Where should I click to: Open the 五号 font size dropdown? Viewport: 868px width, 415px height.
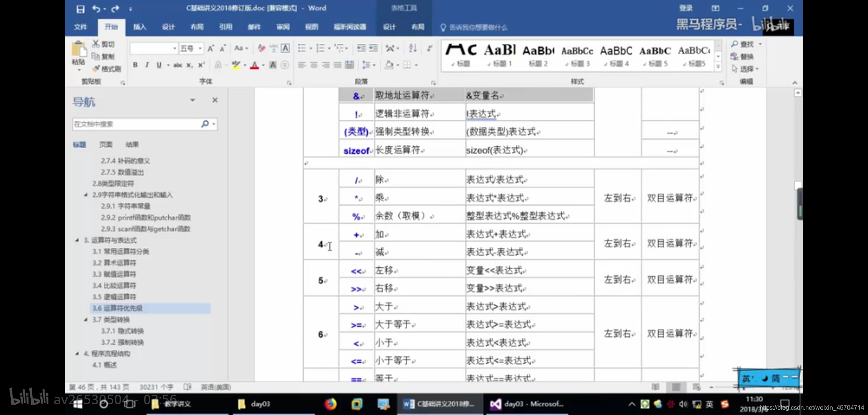pos(200,48)
